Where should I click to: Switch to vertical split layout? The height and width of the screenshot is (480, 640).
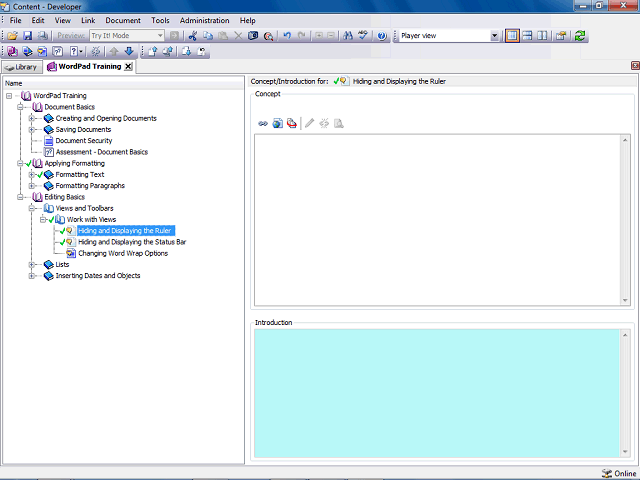click(542, 36)
